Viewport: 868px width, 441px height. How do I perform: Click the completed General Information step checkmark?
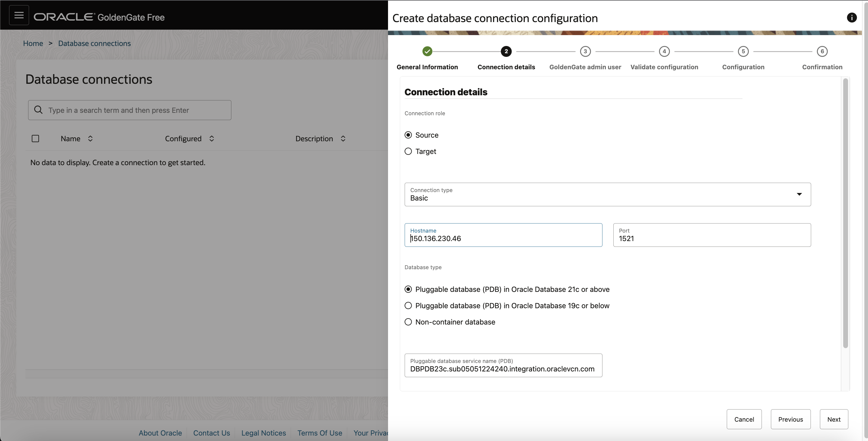click(427, 51)
